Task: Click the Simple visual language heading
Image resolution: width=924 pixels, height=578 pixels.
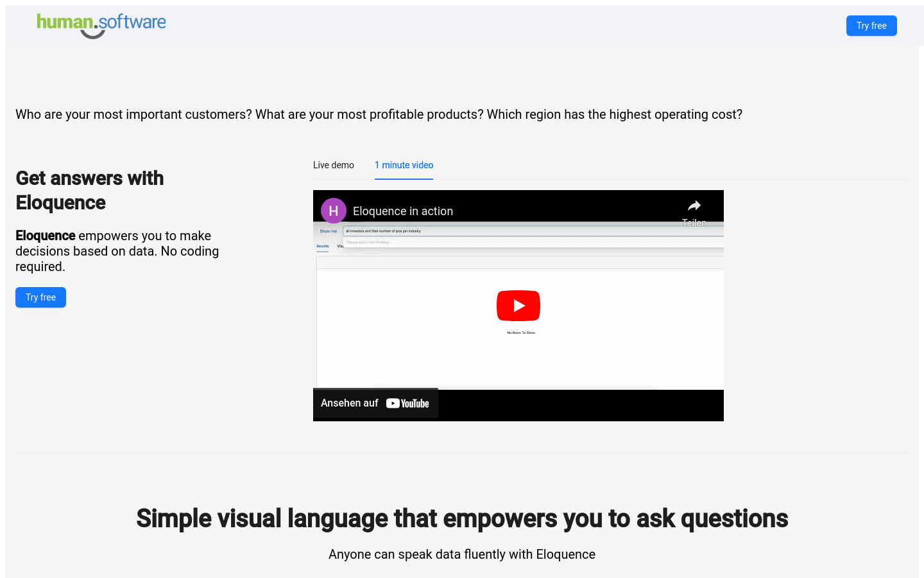Action: (x=462, y=518)
